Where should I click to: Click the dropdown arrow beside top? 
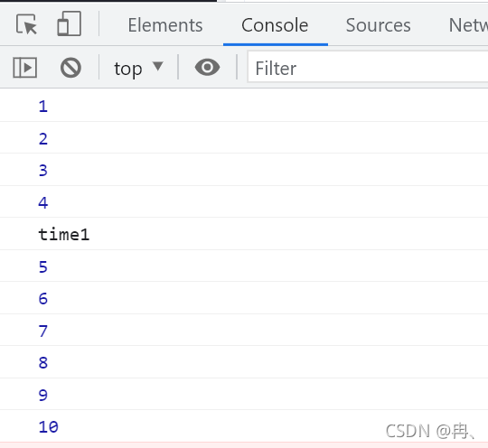158,66
